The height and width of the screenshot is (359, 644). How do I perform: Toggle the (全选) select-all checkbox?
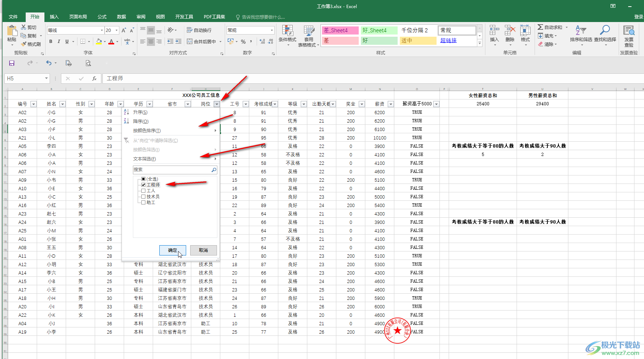coord(144,179)
